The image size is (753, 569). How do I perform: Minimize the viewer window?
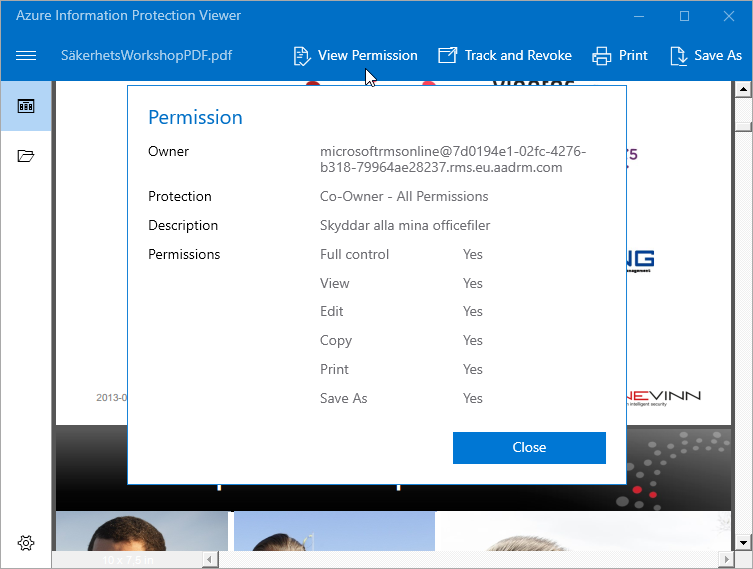coord(640,16)
